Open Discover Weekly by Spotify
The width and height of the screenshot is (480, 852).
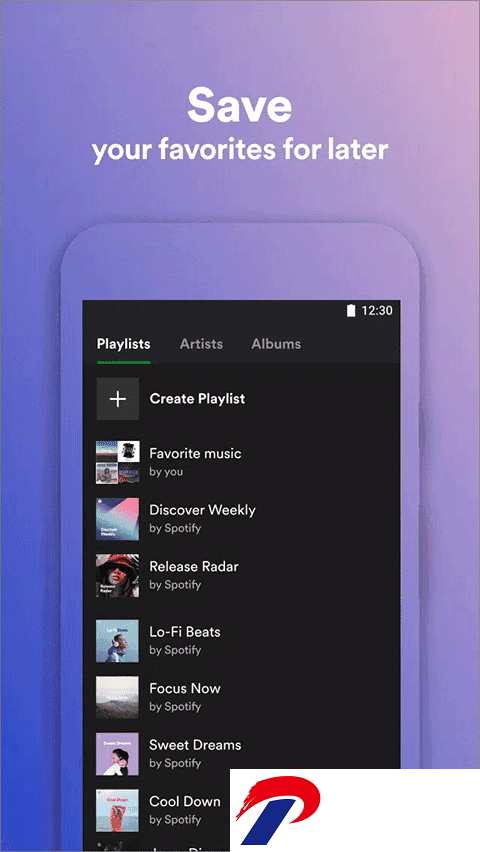(x=202, y=518)
